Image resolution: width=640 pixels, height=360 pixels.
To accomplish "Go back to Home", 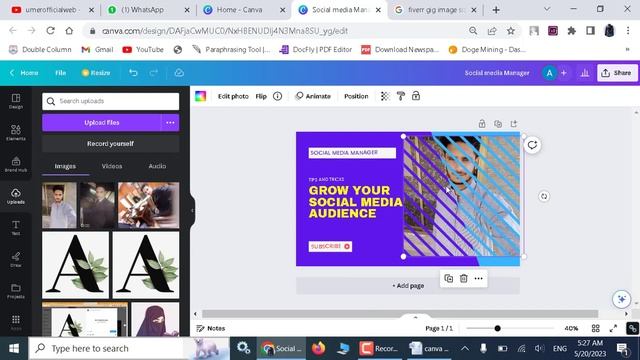I will (24, 73).
